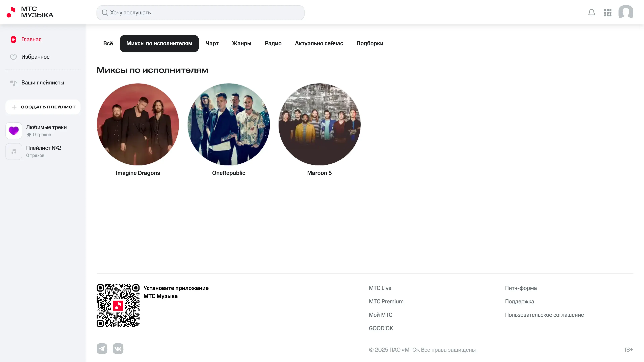
Task: Open the Maroon 5 mix thumbnail
Action: (x=319, y=124)
